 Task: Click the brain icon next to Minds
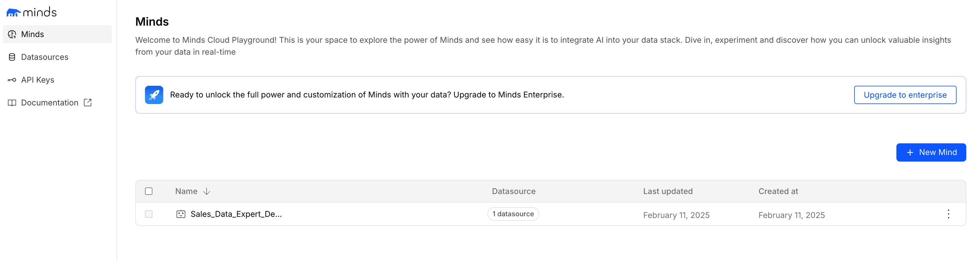click(x=12, y=34)
